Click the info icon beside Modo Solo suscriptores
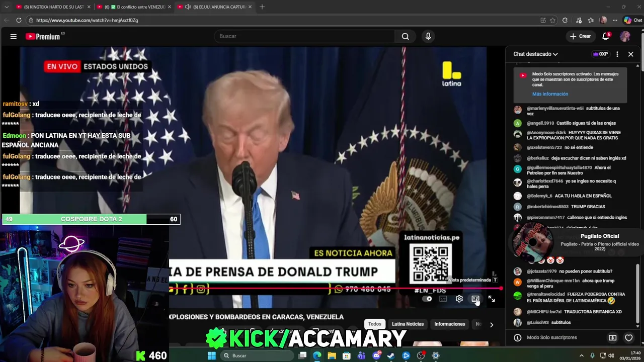 (x=517, y=338)
